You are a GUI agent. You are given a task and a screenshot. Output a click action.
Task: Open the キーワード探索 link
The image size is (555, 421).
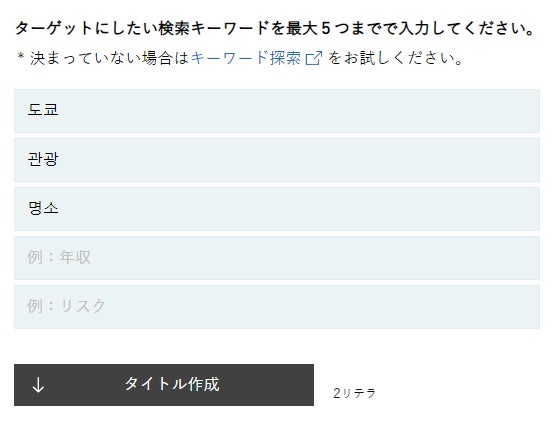coord(246,58)
